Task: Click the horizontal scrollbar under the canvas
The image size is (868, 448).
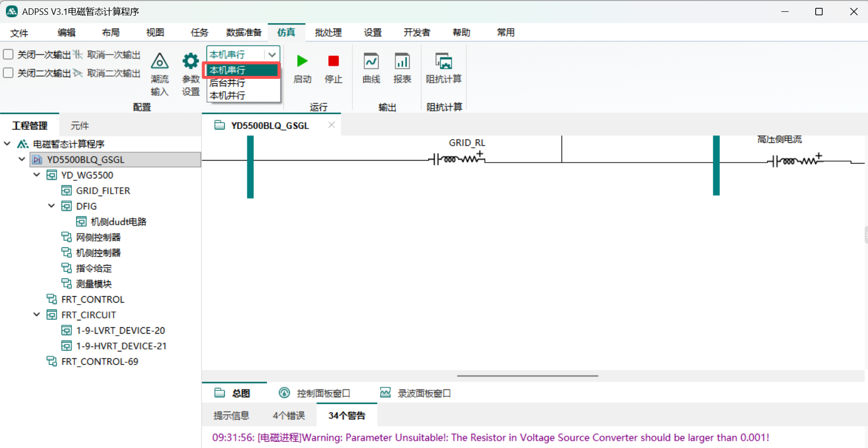Action: 527,376
